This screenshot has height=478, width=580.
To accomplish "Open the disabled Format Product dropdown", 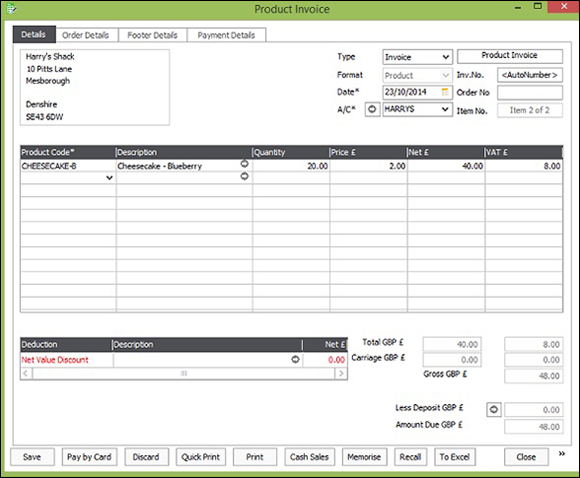I will point(445,75).
